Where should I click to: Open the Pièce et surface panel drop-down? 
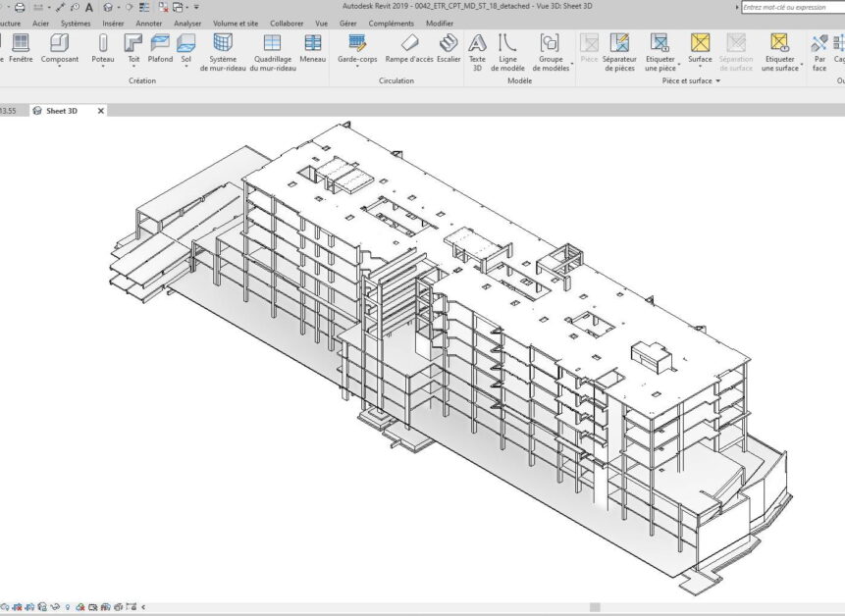tap(719, 82)
